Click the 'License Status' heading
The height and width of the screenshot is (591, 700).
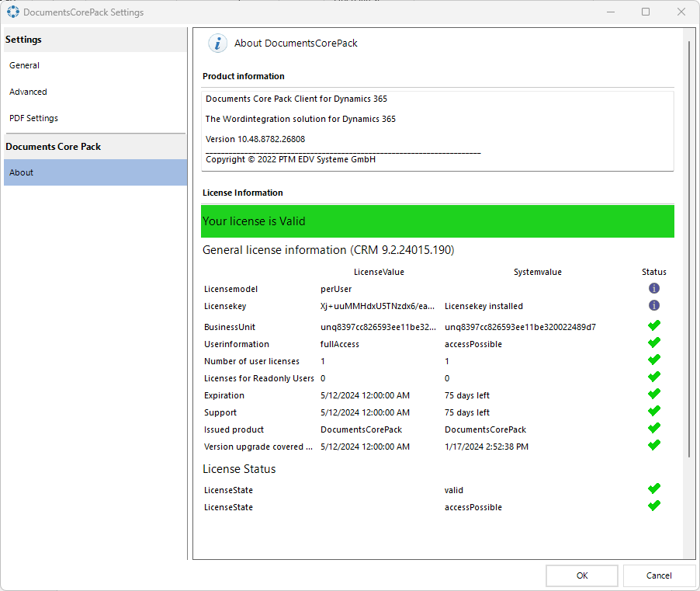pos(239,469)
